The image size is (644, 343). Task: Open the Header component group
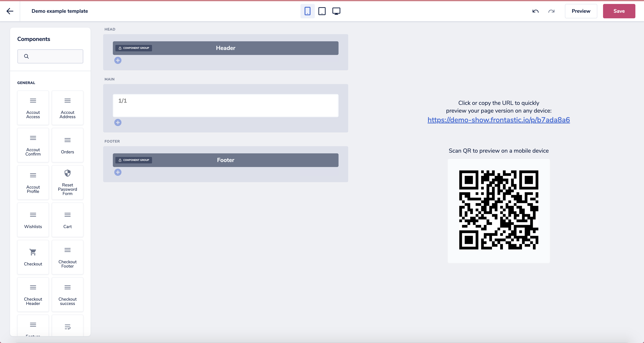pyautogui.click(x=226, y=48)
